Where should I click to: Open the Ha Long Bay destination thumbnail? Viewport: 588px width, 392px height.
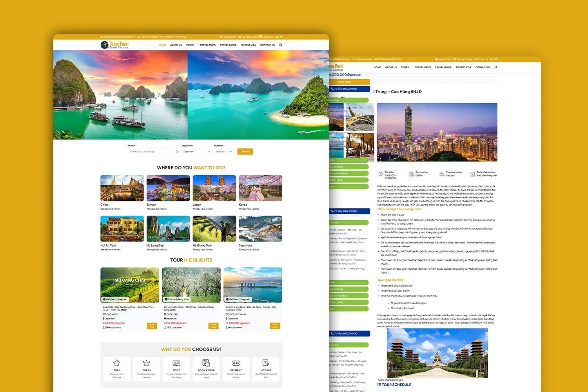click(168, 229)
